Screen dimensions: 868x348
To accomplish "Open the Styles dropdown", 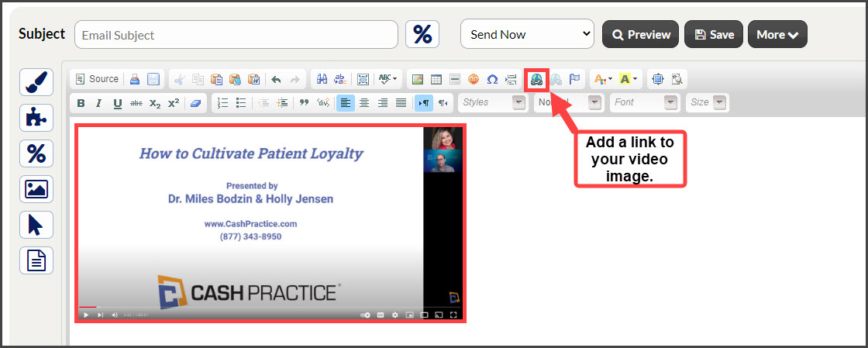I will [x=493, y=102].
